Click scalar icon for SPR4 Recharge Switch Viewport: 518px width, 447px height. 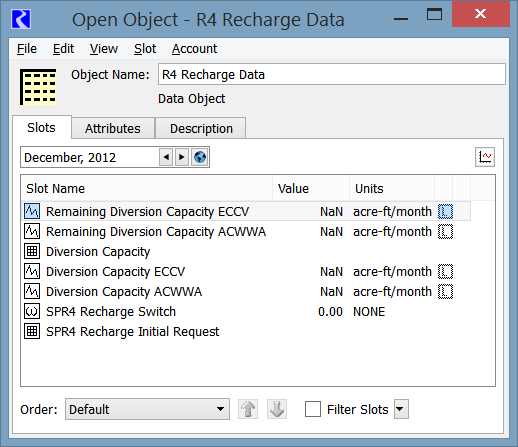pyautogui.click(x=32, y=311)
